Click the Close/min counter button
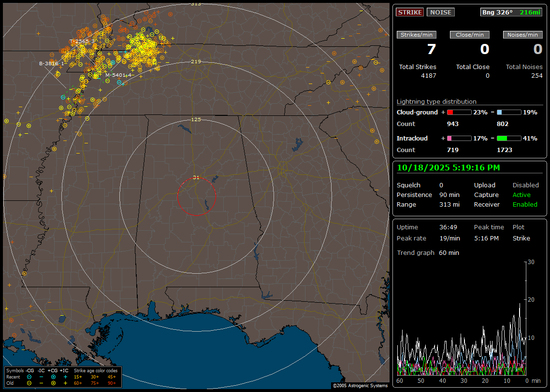The width and height of the screenshot is (550, 392). point(470,35)
